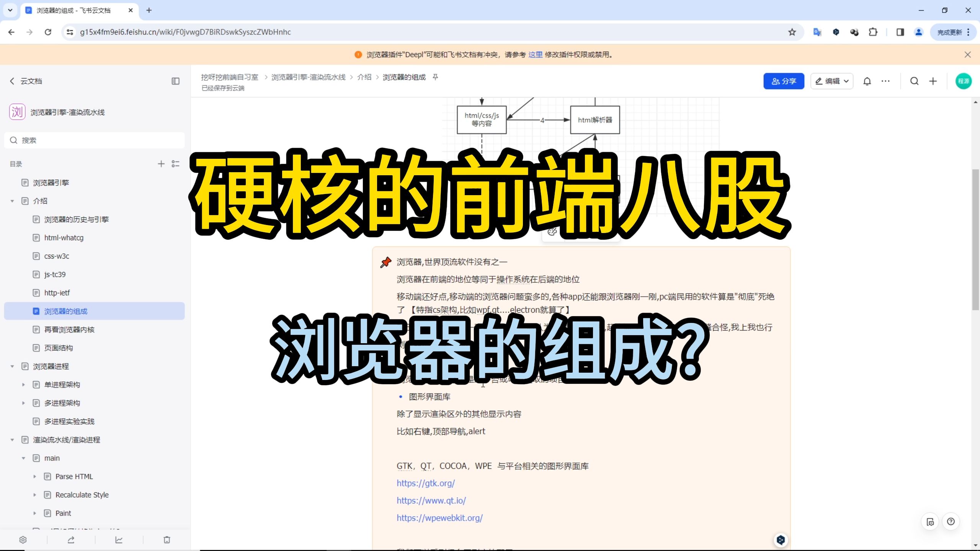The height and width of the screenshot is (551, 980).
Task: Dismiss the DeepL plugin warning banner
Action: [967, 55]
